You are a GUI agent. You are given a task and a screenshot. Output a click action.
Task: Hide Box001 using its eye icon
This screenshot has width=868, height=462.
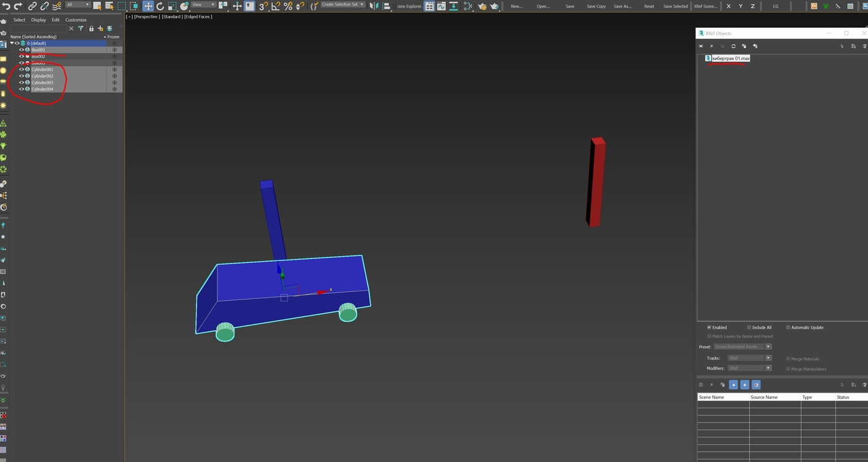coord(22,50)
